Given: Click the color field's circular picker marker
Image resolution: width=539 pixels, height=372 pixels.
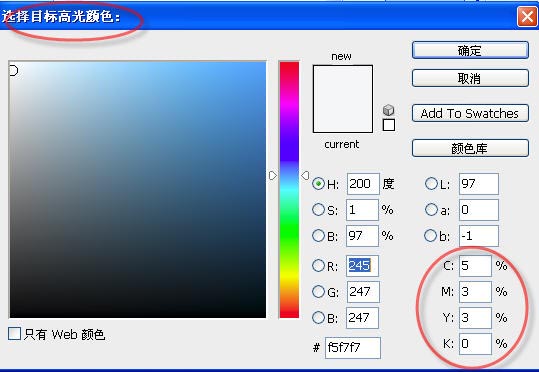Looking at the screenshot, I should pos(13,71).
